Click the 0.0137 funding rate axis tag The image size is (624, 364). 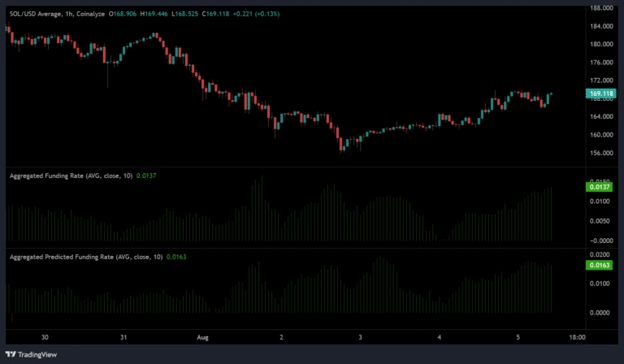[x=600, y=187]
